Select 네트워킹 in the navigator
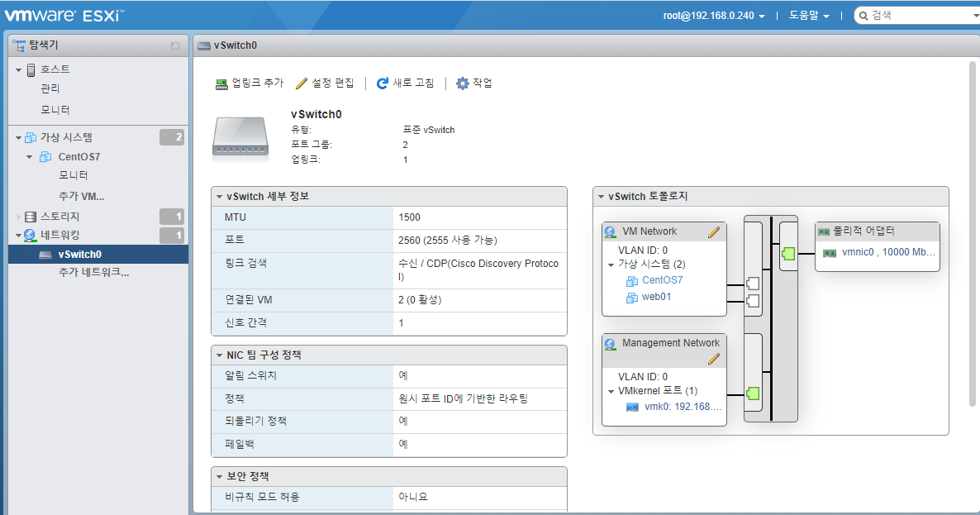Viewport: 980px width, 515px height. coord(60,235)
